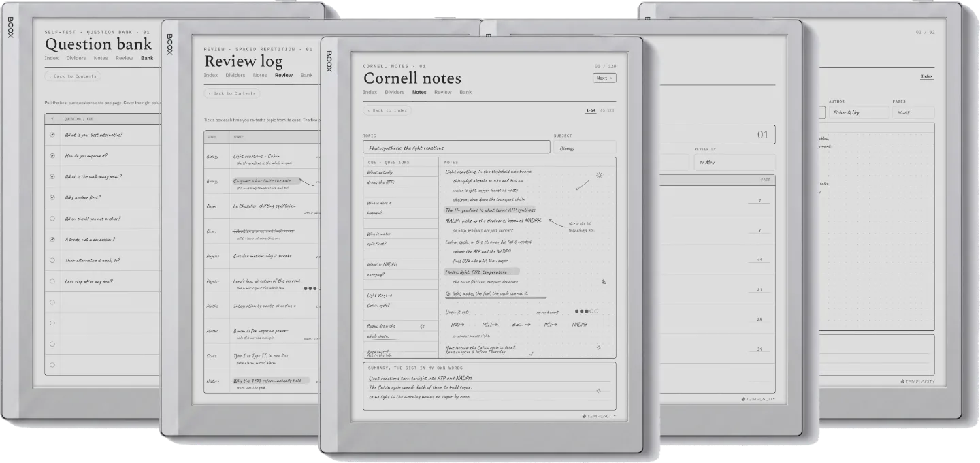Click the Next button on Cornell notes

tap(604, 78)
